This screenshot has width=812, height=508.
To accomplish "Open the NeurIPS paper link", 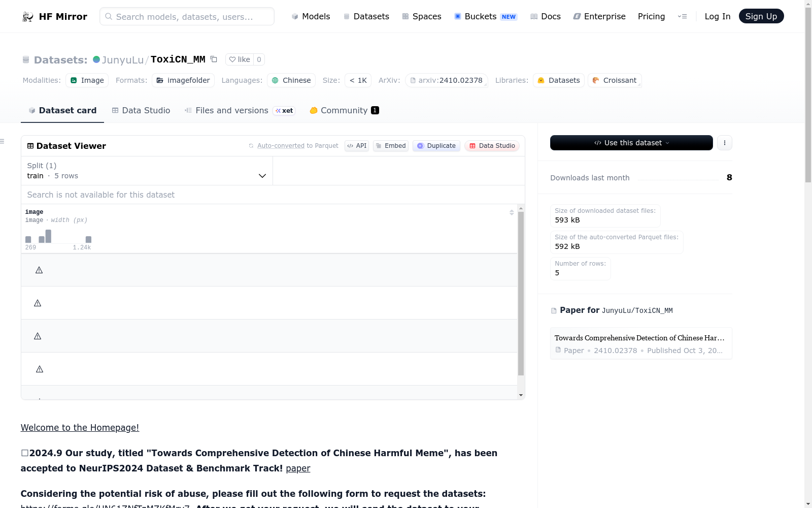I will (298, 468).
